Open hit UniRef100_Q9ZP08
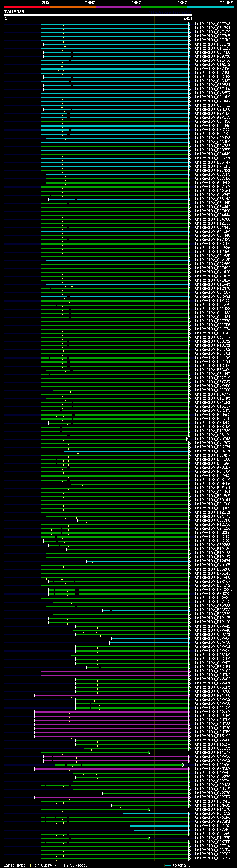This screenshot has height=868, width=237. 213,24
